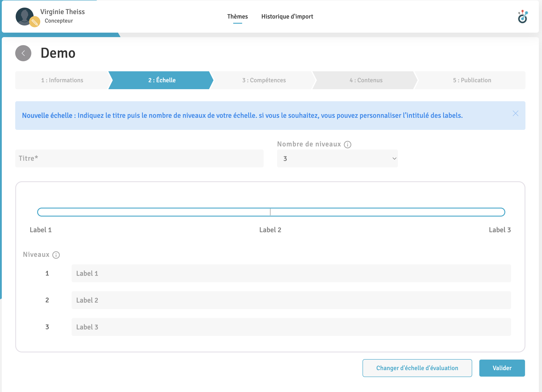Click info icon next to Niveaux
Image resolution: width=542 pixels, height=392 pixels.
pos(56,255)
